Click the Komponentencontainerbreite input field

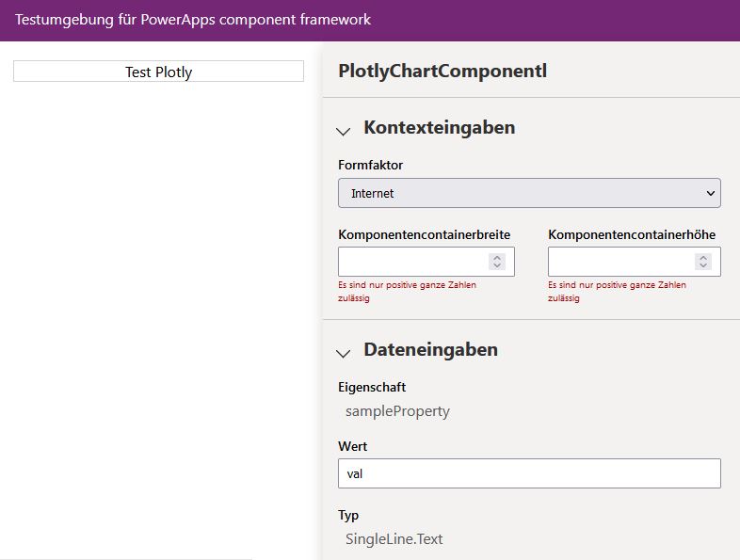click(412, 262)
